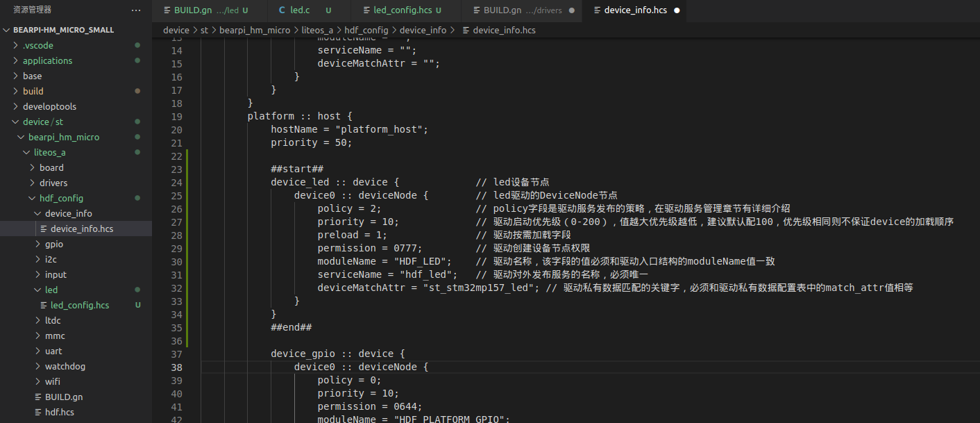This screenshot has height=423, width=980.
Task: Switch to the led.c tab
Action: pyautogui.click(x=300, y=10)
